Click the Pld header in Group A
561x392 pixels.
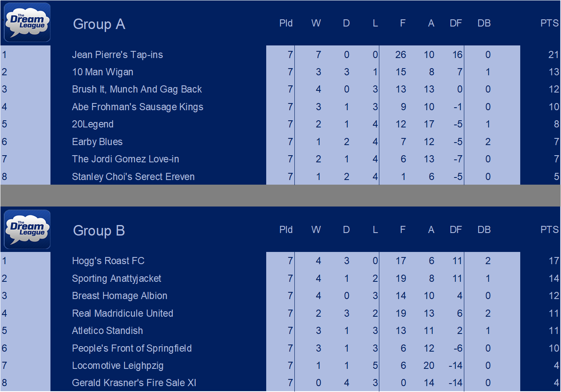(x=286, y=23)
